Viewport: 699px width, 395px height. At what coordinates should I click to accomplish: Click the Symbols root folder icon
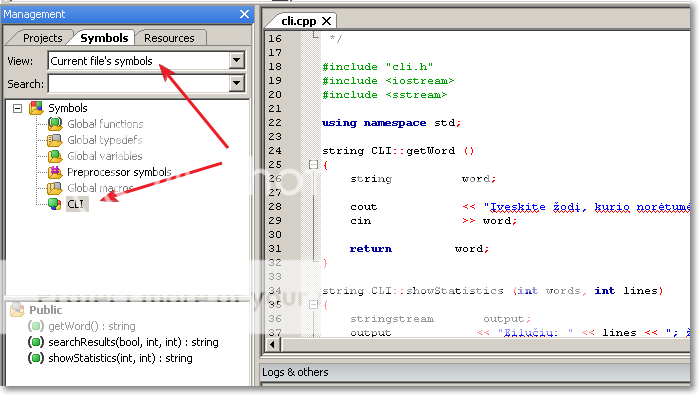[36, 108]
